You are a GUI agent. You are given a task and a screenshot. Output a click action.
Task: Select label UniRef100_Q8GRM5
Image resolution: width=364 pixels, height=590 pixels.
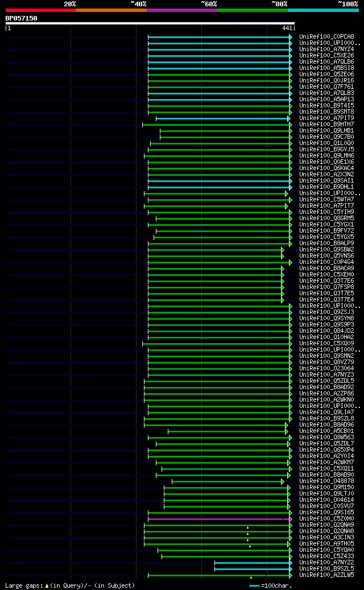tap(326, 218)
